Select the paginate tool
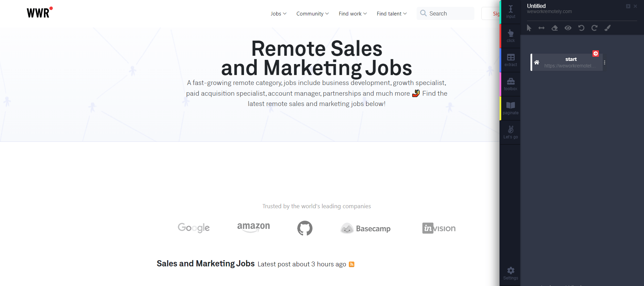Viewport: 644px width, 286px height. tap(511, 108)
